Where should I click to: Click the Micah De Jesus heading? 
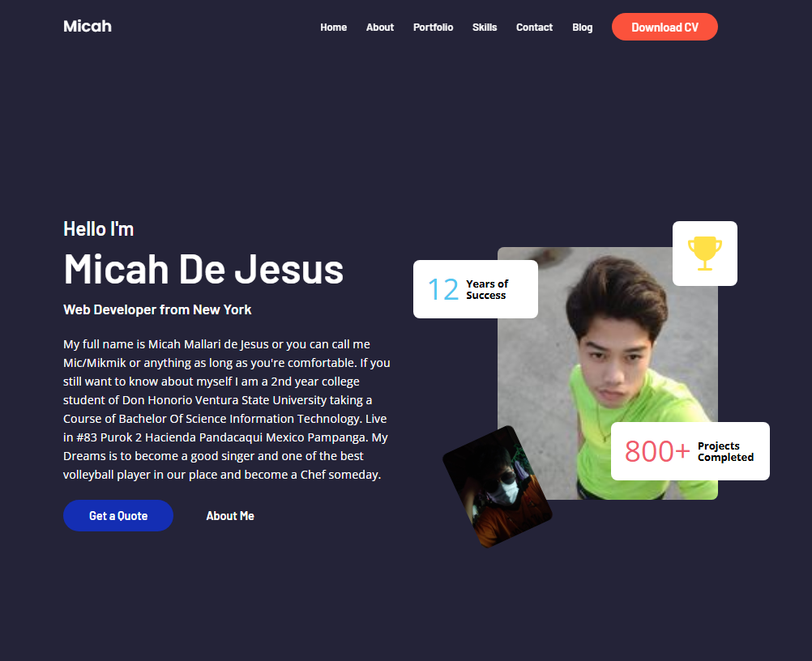pos(203,269)
